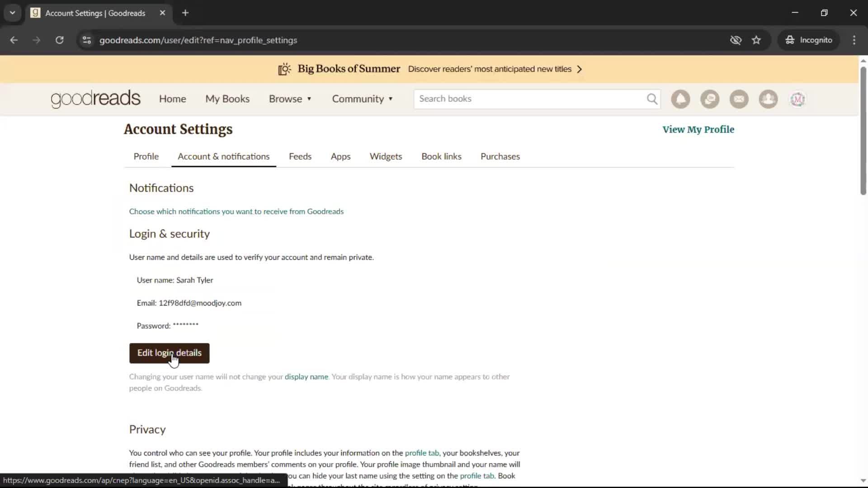Image resolution: width=868 pixels, height=488 pixels.
Task: Open the profile avatar menu
Action: pos(797,99)
